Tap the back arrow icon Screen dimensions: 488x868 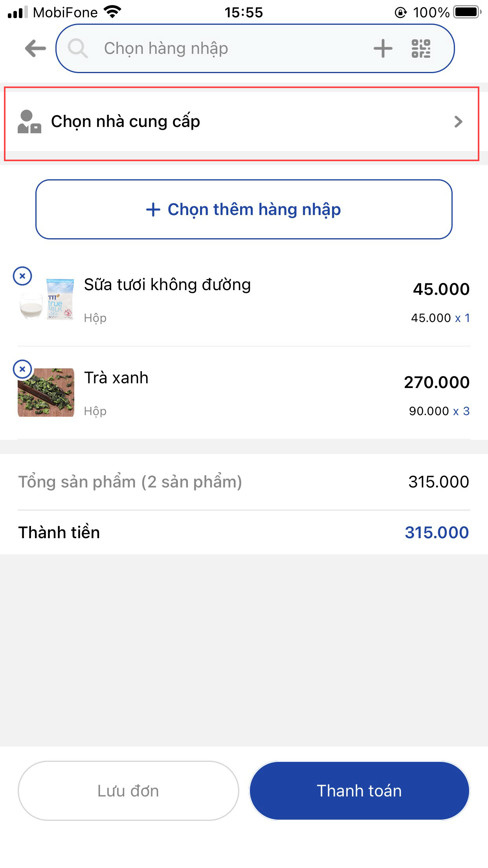point(35,49)
